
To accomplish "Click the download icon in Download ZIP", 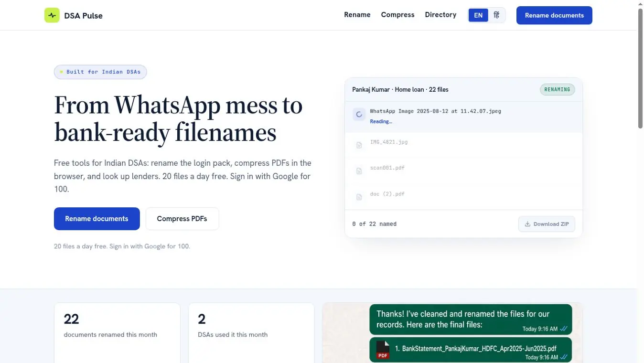I will click(527, 224).
